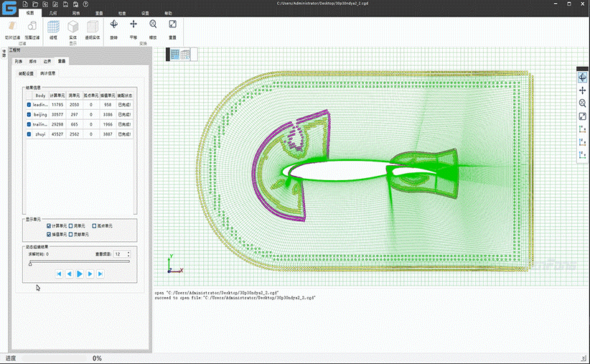Click the save disk icon in title bar
Image resolution: width=590 pixels, height=364 pixels.
click(65, 4)
